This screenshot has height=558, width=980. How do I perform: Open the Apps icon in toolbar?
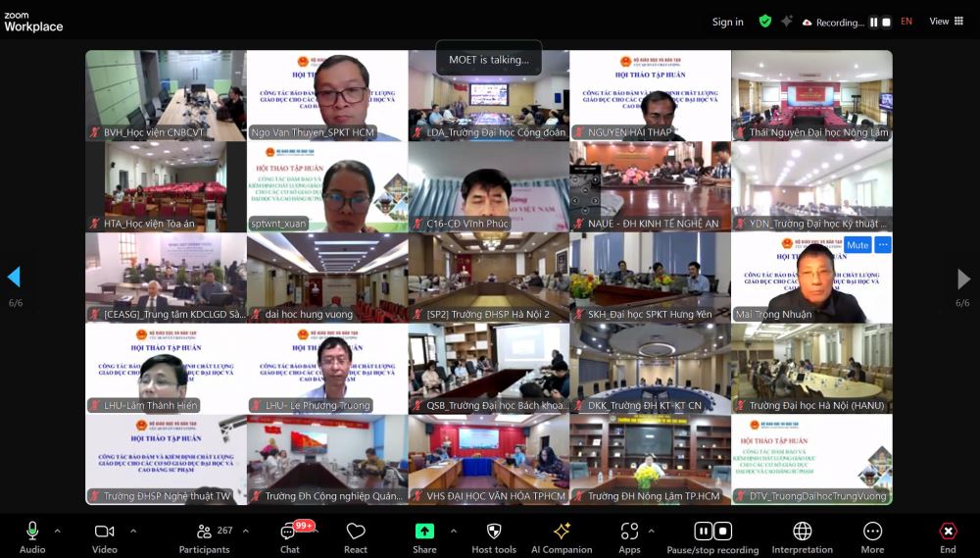pyautogui.click(x=629, y=534)
